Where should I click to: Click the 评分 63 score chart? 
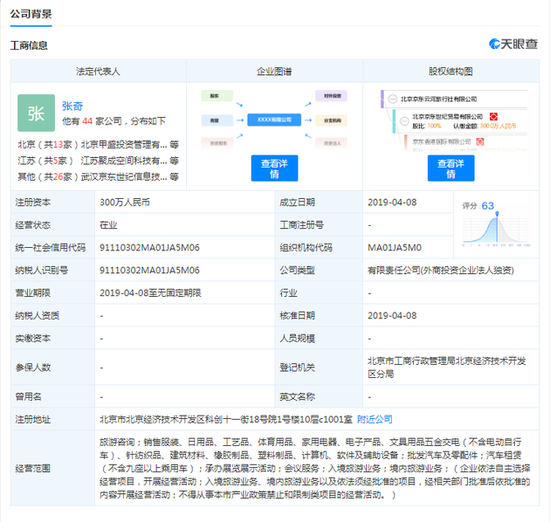pyautogui.click(x=496, y=225)
